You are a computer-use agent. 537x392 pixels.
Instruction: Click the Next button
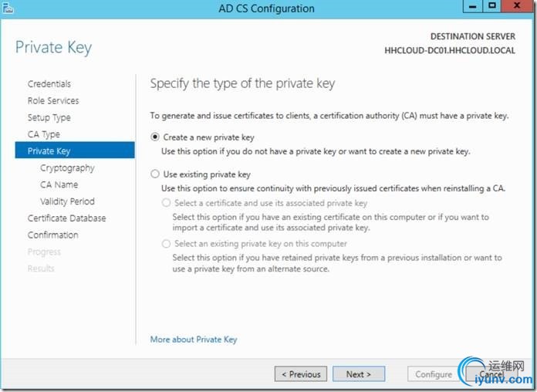tap(359, 373)
